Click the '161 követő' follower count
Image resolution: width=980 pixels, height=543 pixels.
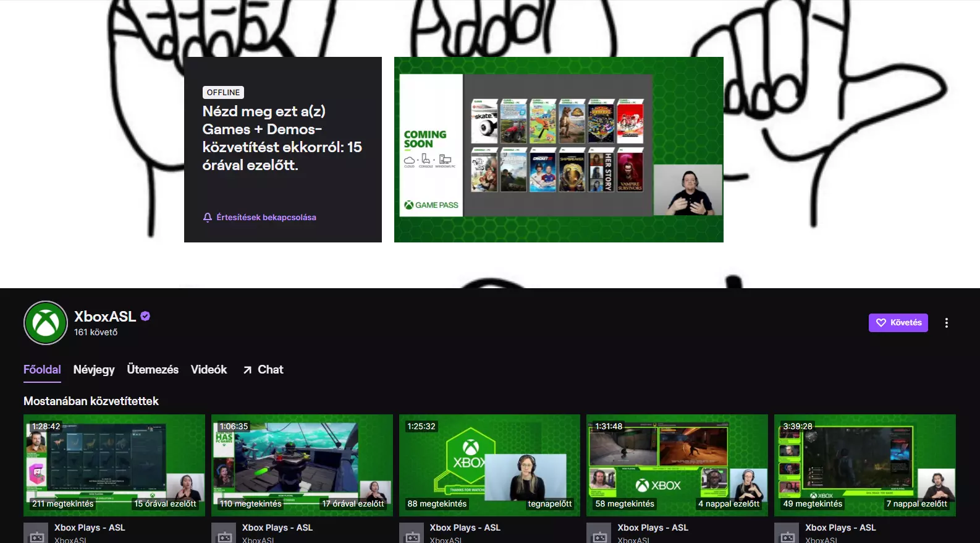[96, 332]
